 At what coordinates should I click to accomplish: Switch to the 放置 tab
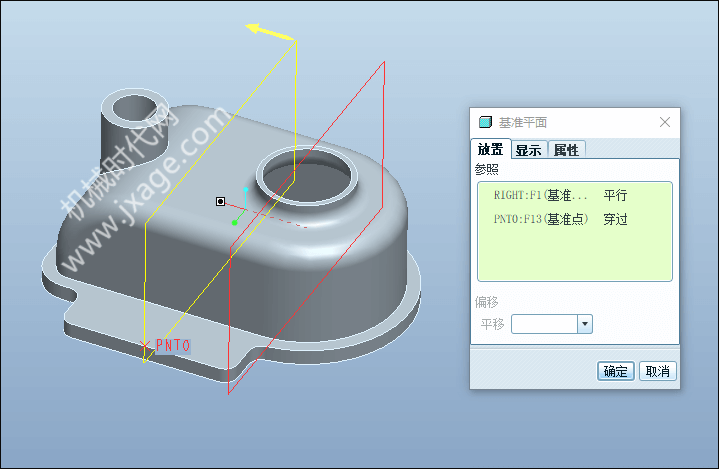tap(491, 149)
